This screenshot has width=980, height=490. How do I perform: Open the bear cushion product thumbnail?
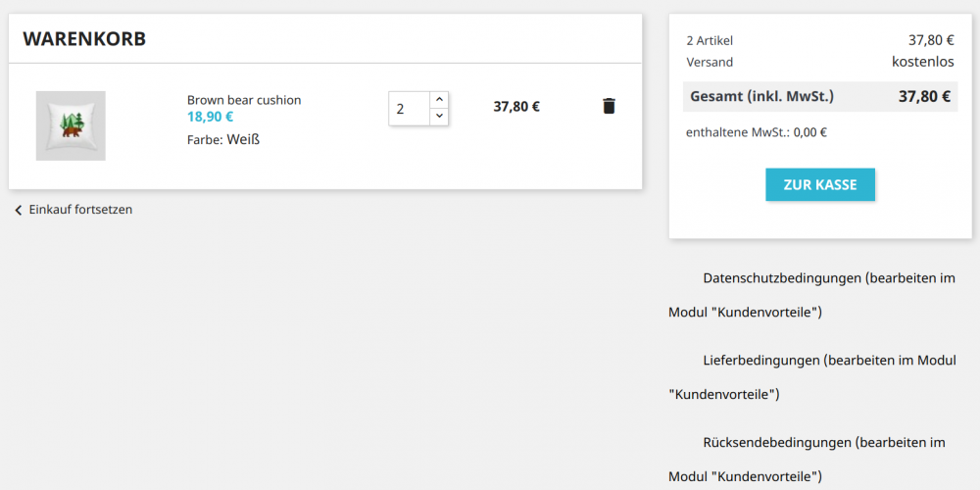coord(71,125)
